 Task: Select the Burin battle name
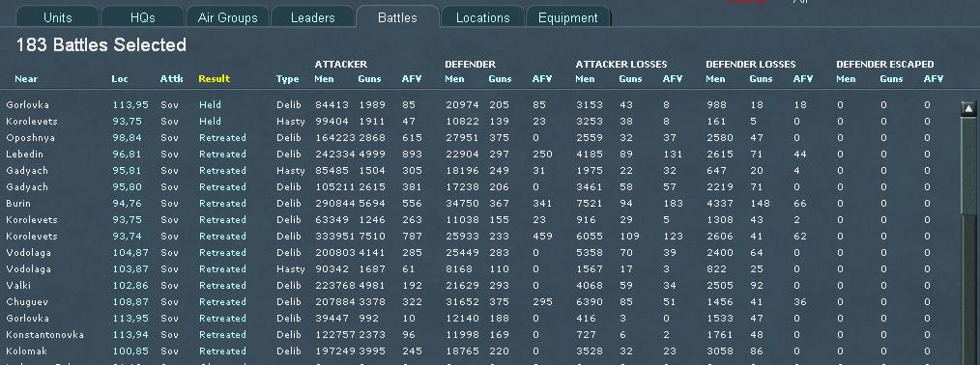click(x=18, y=203)
